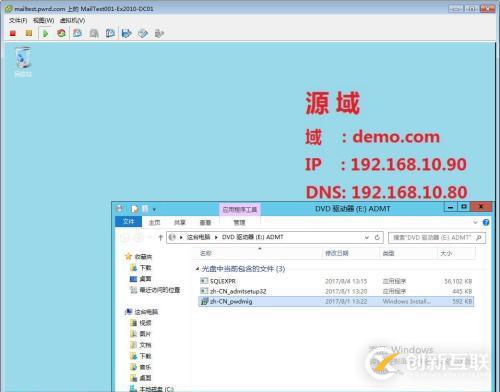Open 图片 folder under 这台电脑

pos(145,334)
